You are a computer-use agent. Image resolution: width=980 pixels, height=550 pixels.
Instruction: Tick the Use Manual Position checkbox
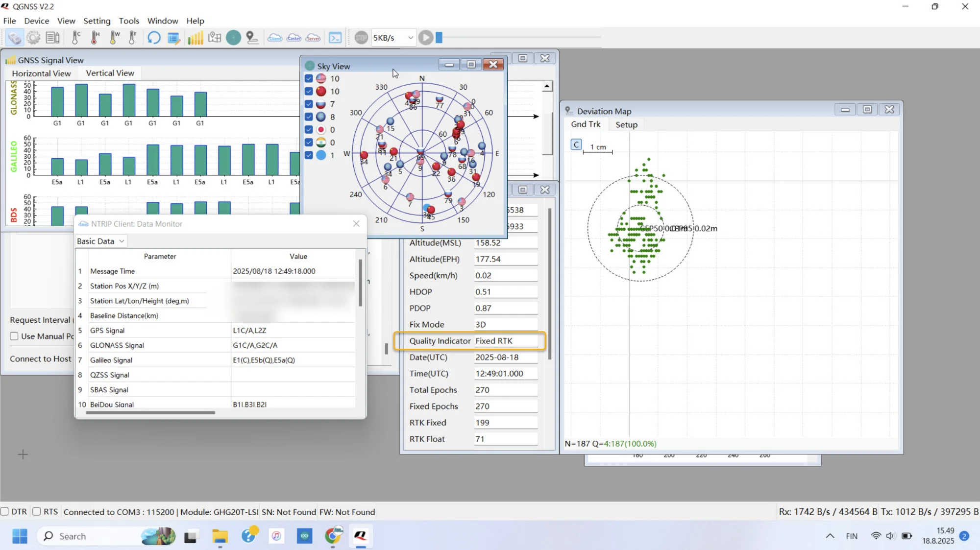(14, 336)
